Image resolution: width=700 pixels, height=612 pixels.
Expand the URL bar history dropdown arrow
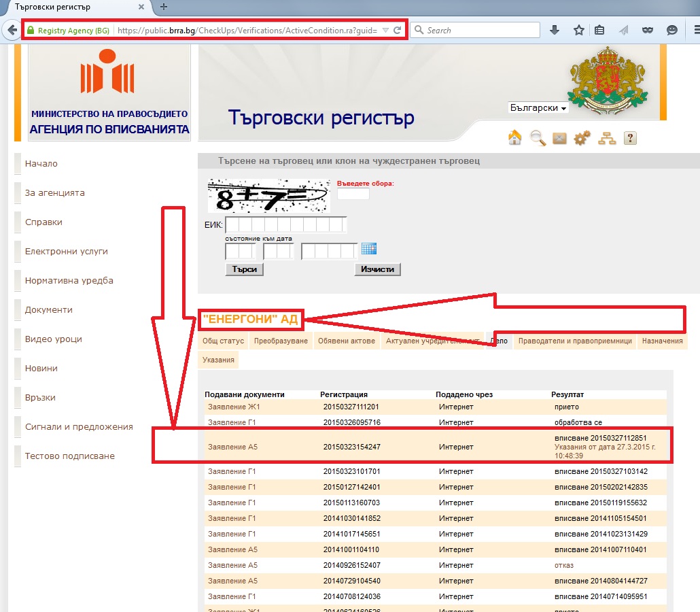click(385, 31)
